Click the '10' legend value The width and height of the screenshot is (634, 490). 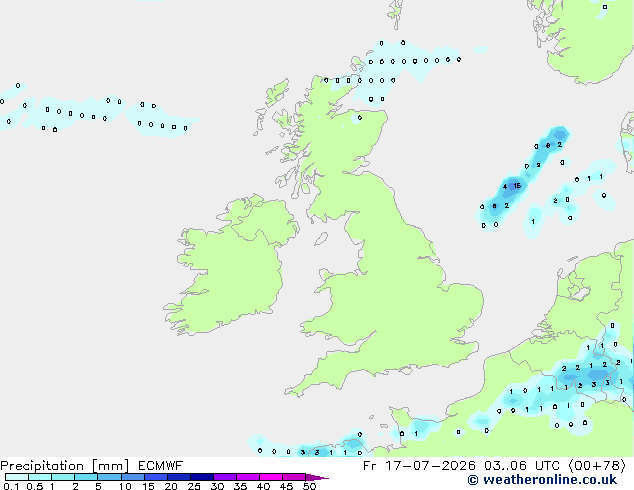tap(125, 486)
